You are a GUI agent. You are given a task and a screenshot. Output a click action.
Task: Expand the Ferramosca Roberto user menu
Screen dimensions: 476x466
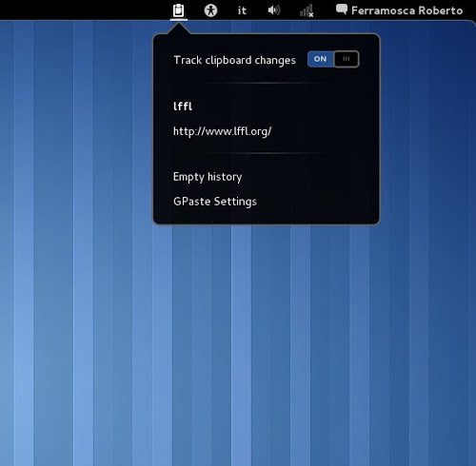coord(407,10)
